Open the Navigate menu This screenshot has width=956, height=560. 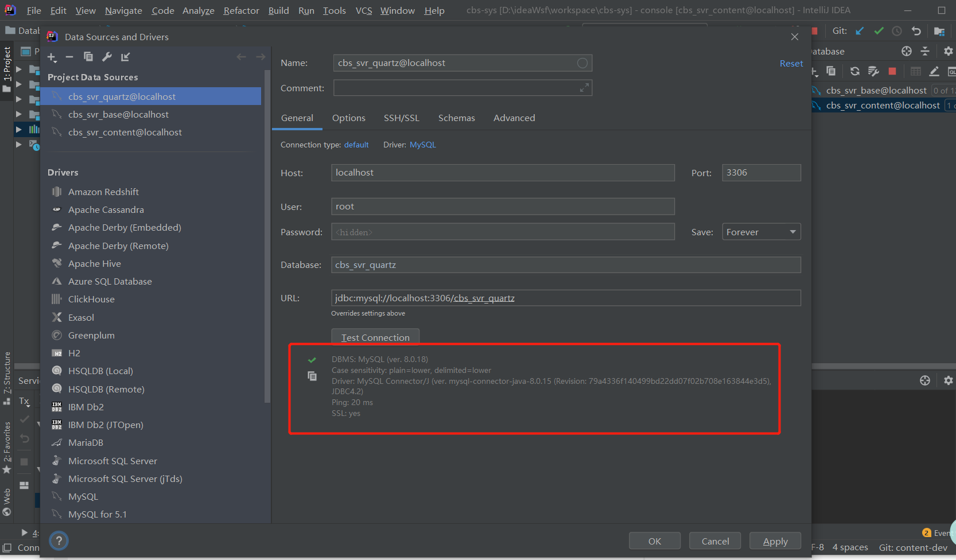coord(123,10)
